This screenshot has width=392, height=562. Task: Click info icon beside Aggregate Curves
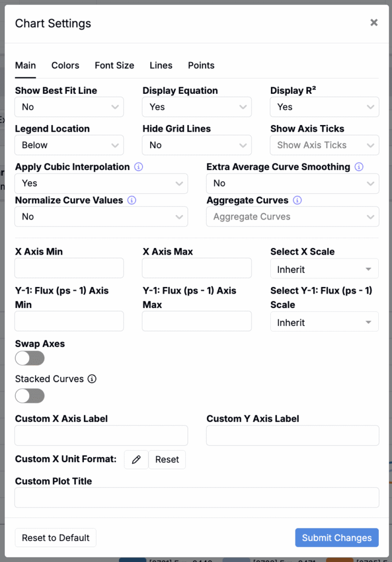coord(297,200)
